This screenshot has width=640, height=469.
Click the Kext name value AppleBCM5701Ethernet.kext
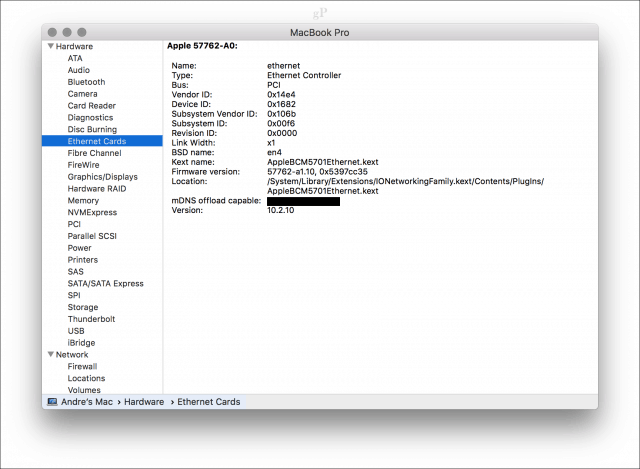pos(323,162)
